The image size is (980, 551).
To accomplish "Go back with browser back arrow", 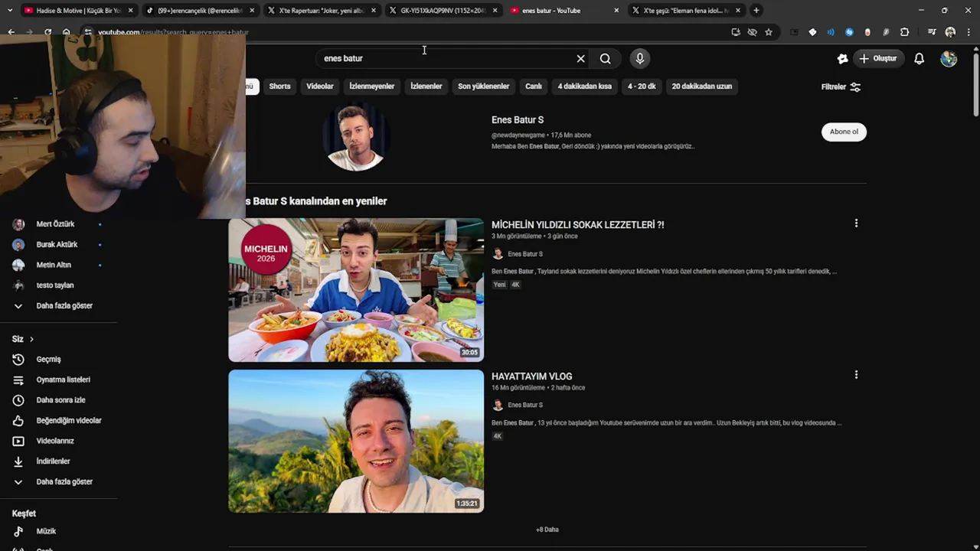I will pyautogui.click(x=11, y=32).
